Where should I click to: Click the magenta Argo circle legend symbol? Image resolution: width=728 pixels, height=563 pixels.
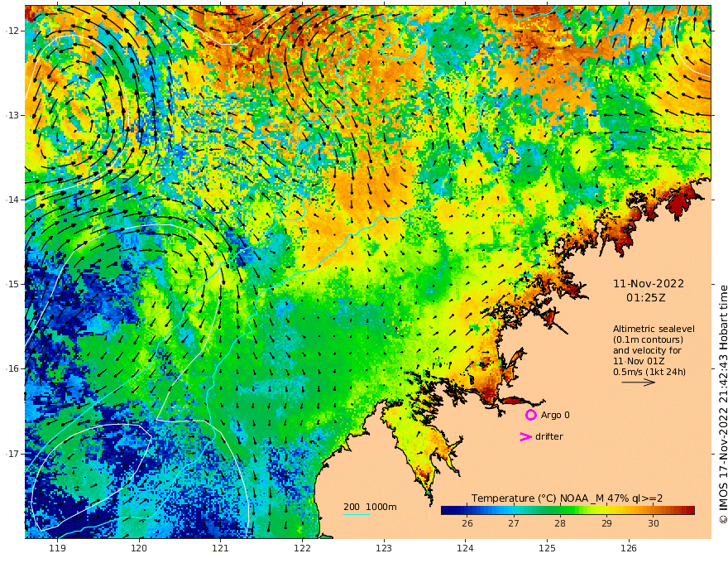(x=530, y=415)
